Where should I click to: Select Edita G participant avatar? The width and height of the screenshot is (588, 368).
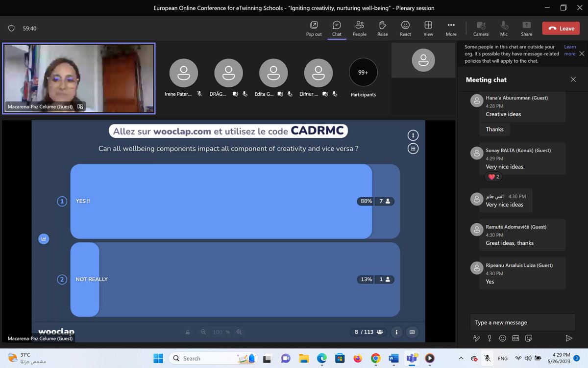[x=273, y=73]
